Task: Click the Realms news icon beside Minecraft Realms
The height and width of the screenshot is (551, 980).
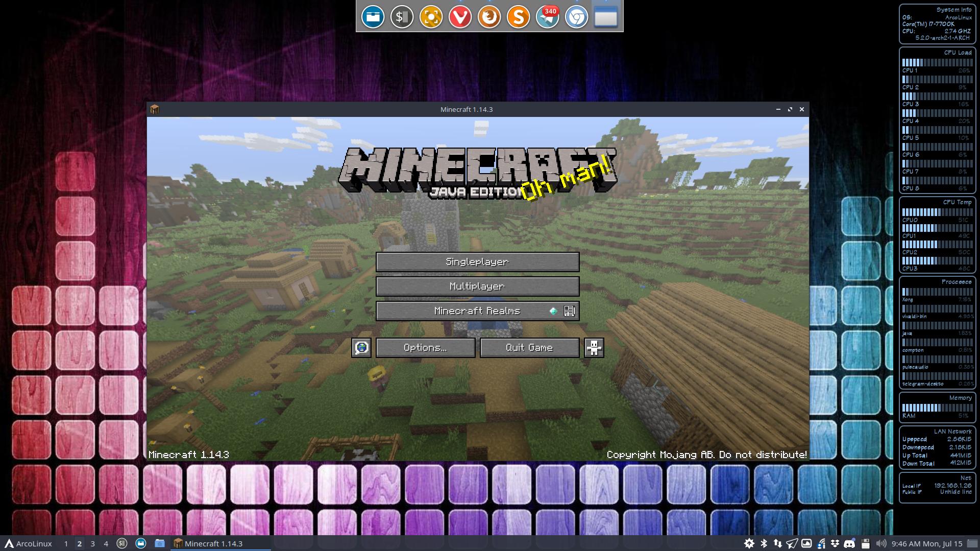Action: tap(568, 310)
